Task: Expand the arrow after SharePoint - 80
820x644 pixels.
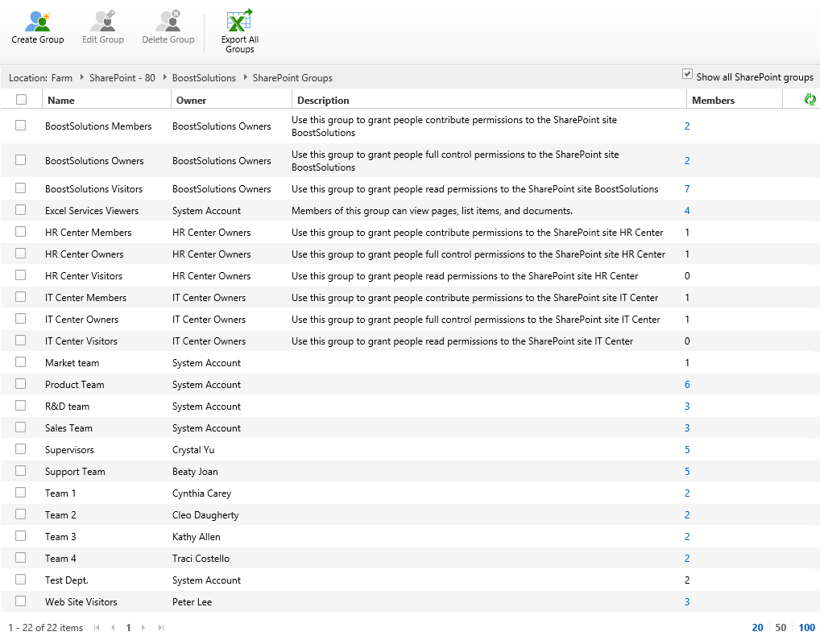Action: 164,78
